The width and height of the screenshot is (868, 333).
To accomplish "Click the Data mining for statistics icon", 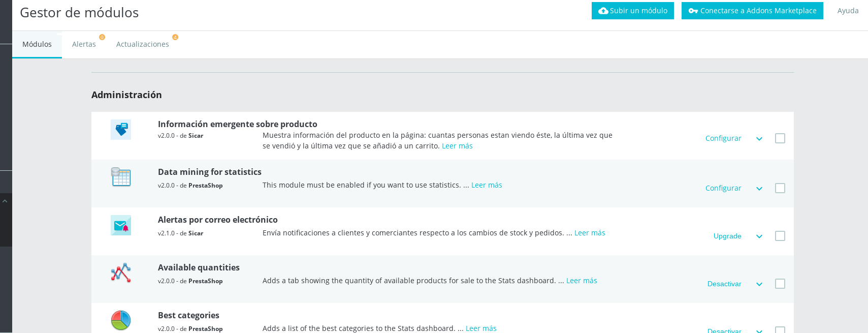I will [x=121, y=177].
